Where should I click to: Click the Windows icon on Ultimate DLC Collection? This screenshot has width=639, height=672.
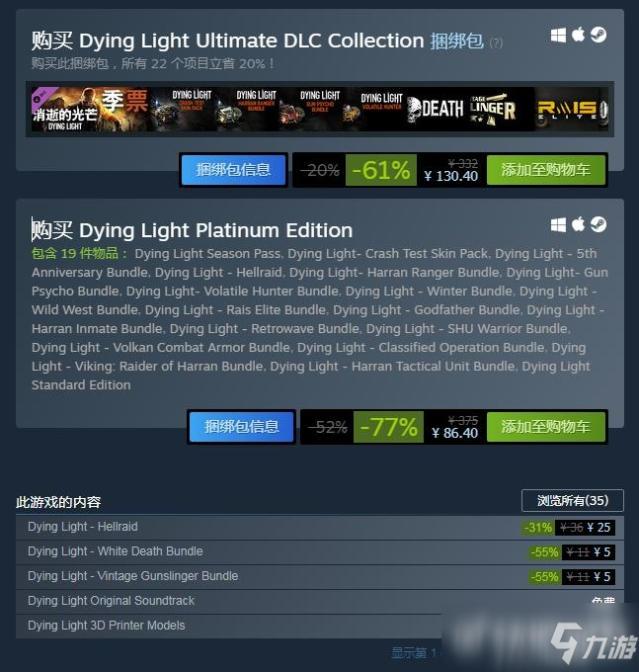558,36
